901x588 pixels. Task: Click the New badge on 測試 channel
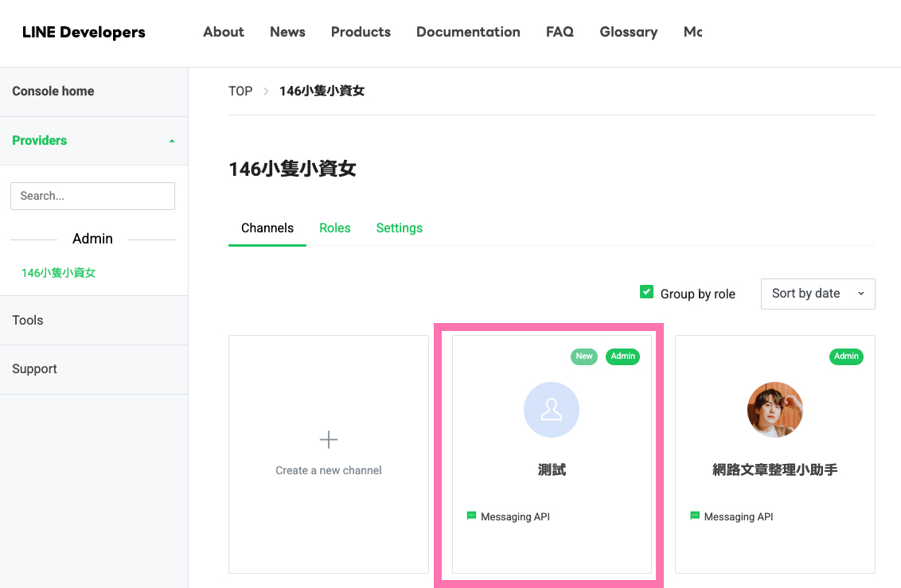click(584, 356)
